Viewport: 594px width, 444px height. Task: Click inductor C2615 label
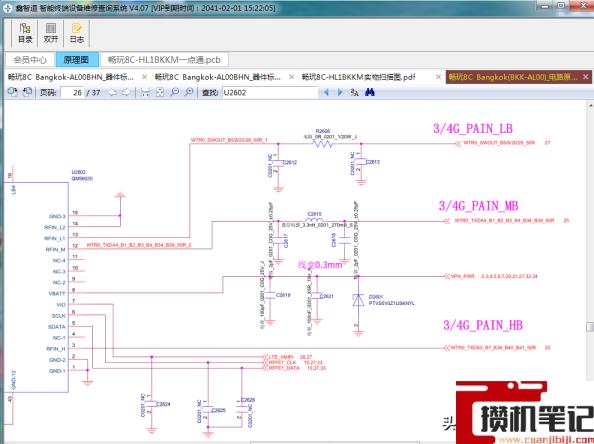[x=314, y=214]
